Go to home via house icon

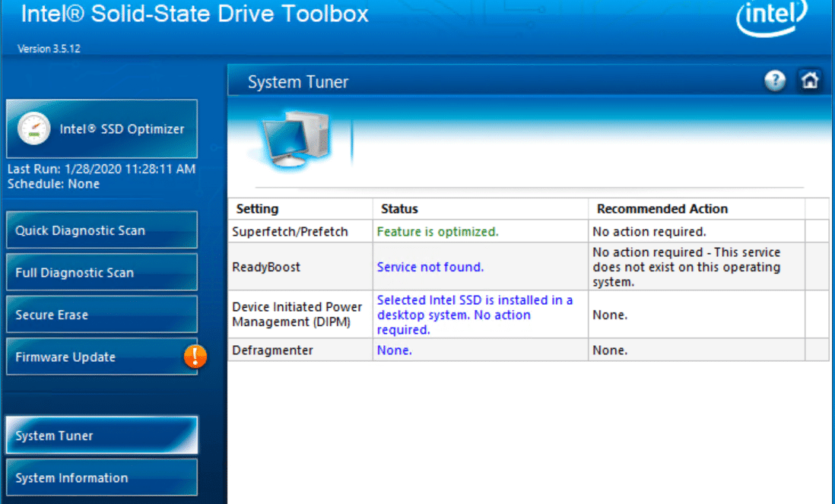[x=809, y=81]
